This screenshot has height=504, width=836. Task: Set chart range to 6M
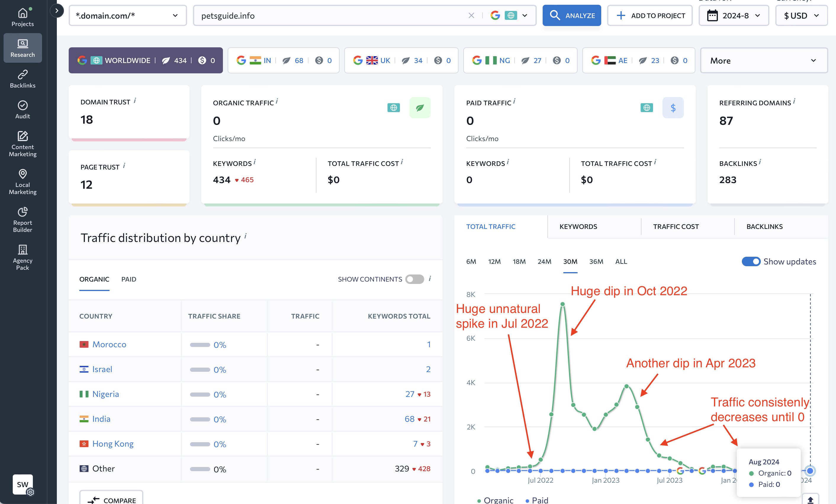click(471, 261)
